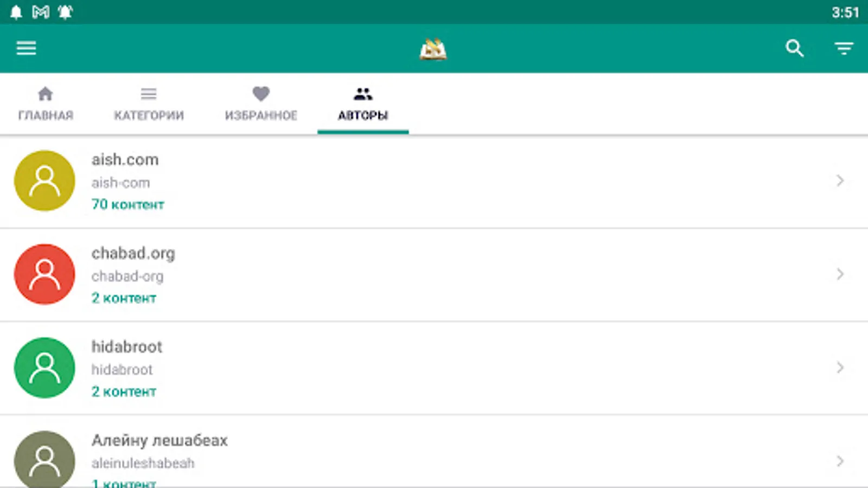The image size is (868, 488).
Task: Tap '2 контент' under hidabroot
Action: [x=124, y=391]
